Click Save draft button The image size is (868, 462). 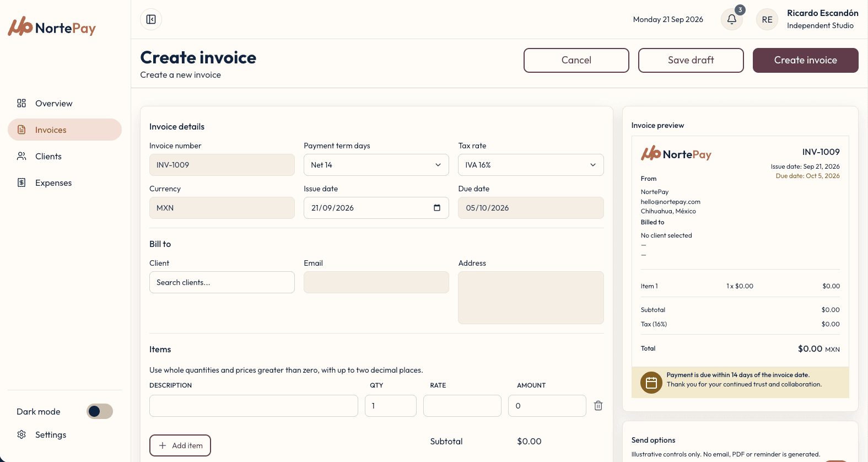(x=691, y=60)
